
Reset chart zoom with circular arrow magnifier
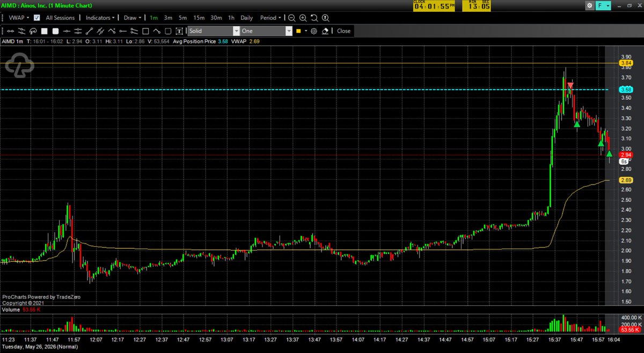click(314, 18)
